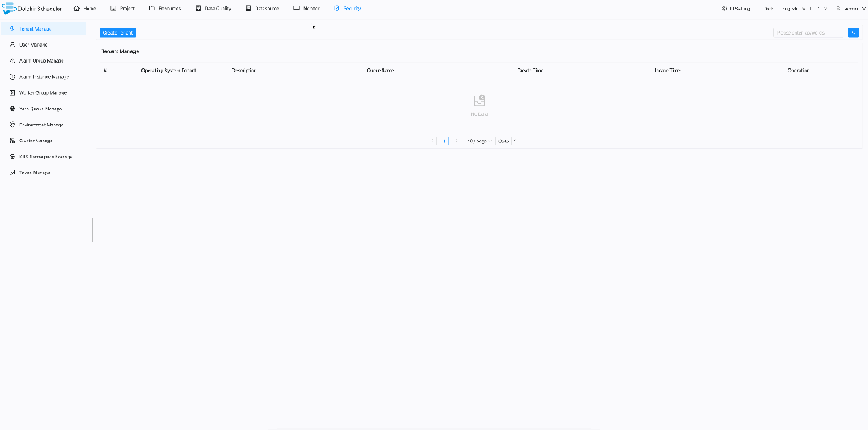This screenshot has width=868, height=430.
Task: Select Cluster Manage in sidebar
Action: click(43, 141)
